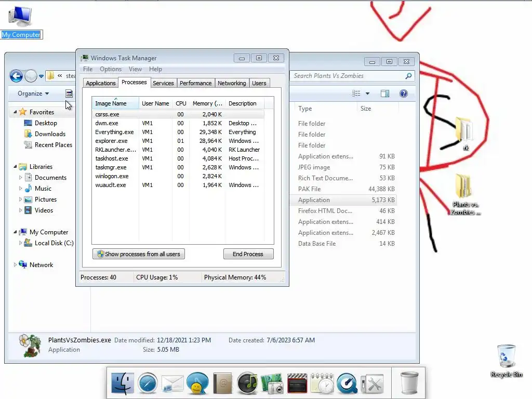Open Task Manager File menu
Screen dimensions: 532x399
pos(88,69)
